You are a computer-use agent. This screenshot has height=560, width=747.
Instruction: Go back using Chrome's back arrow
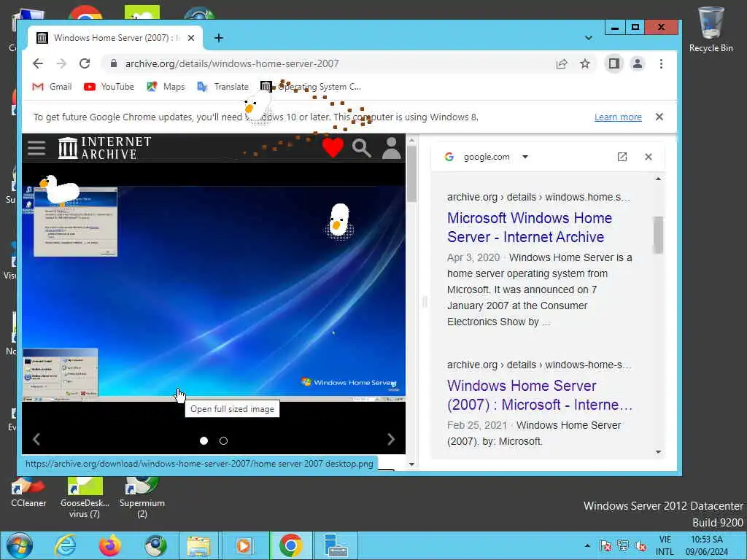[38, 63]
